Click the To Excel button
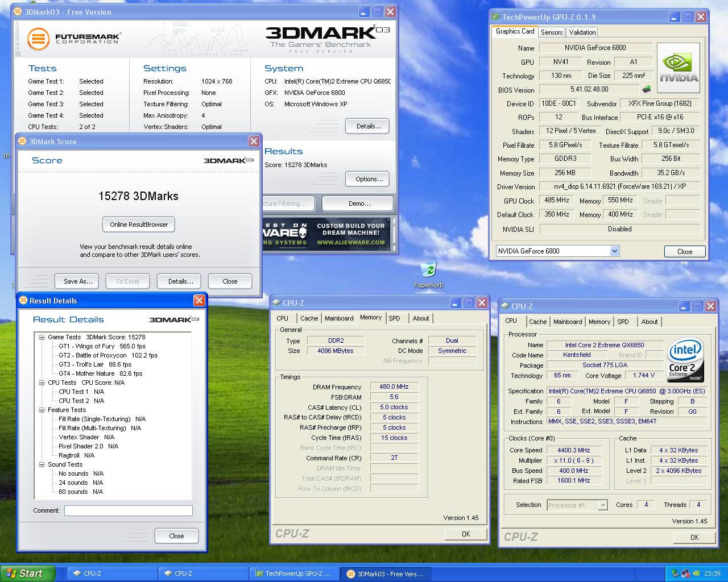This screenshot has height=582, width=728. pos(127,281)
